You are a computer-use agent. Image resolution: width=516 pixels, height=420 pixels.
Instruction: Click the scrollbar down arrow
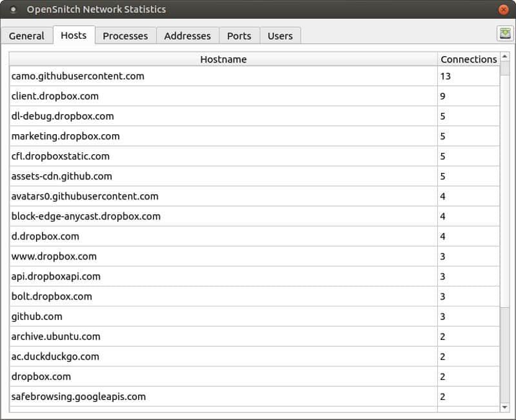(x=505, y=407)
